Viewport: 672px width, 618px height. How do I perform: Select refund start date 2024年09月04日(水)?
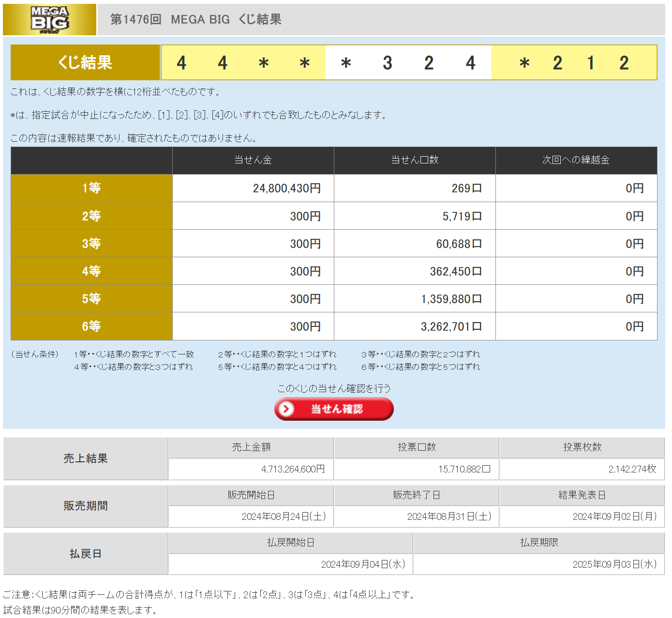coord(363,564)
